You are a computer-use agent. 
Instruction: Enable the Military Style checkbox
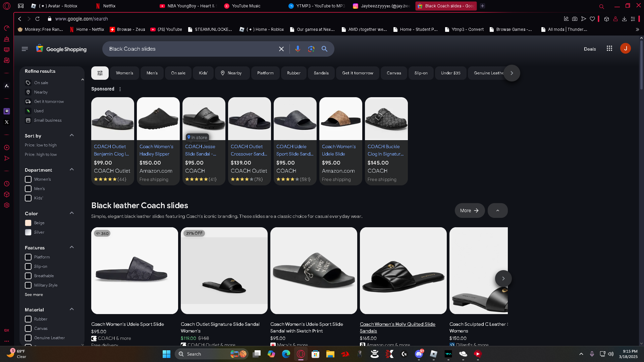click(28, 285)
